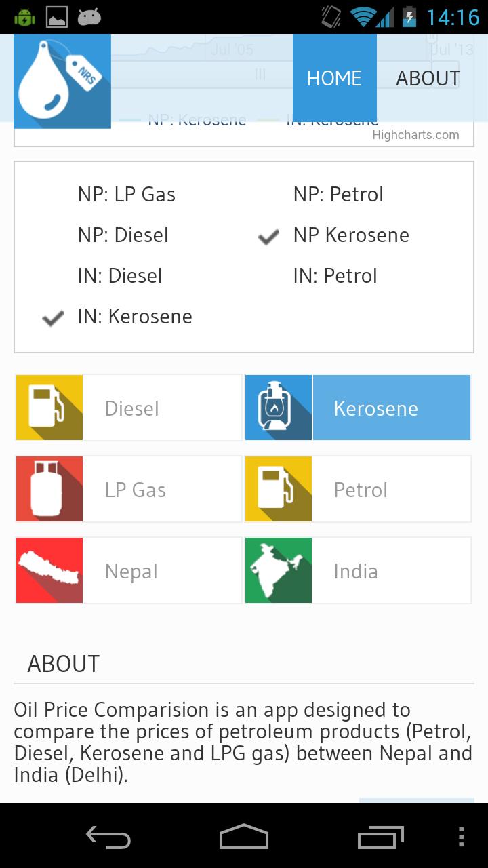Uncheck the IN: Kerosene series

click(x=134, y=317)
